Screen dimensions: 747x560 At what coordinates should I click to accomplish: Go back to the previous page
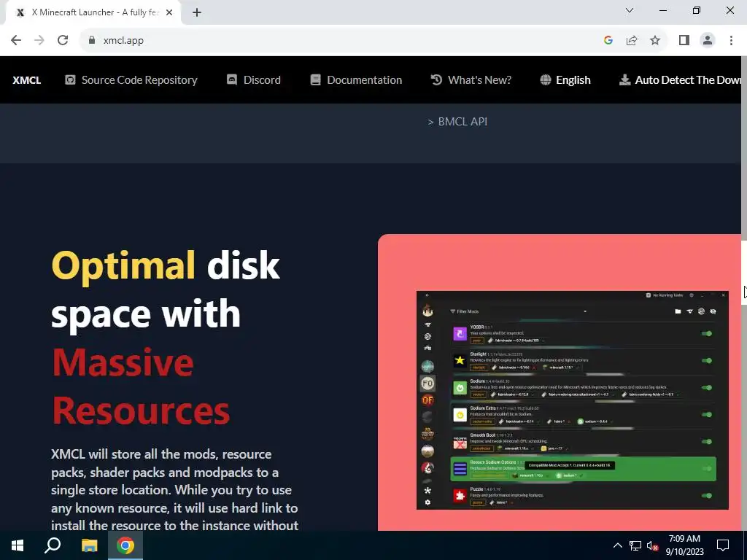click(16, 41)
